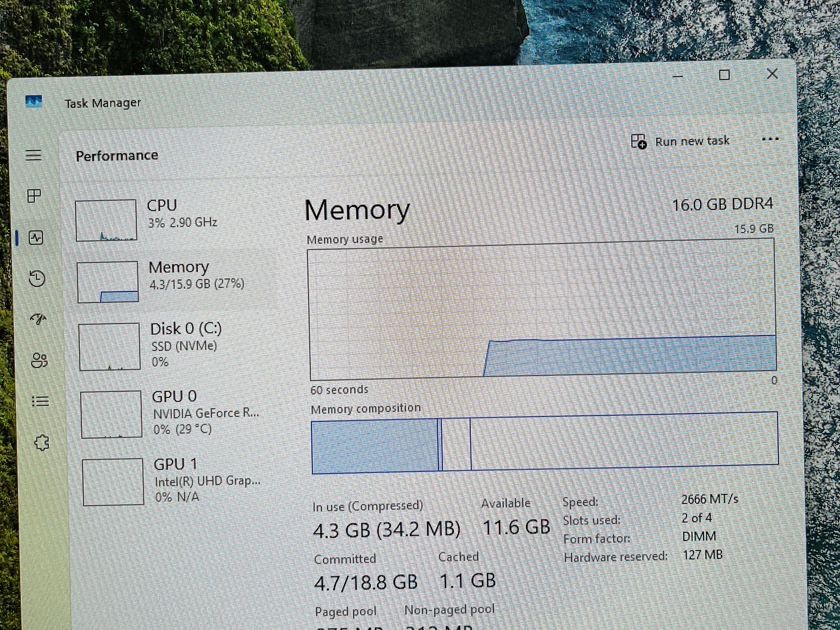The width and height of the screenshot is (840, 630).
Task: Click the 2666 MT/s speed value
Action: (x=710, y=499)
